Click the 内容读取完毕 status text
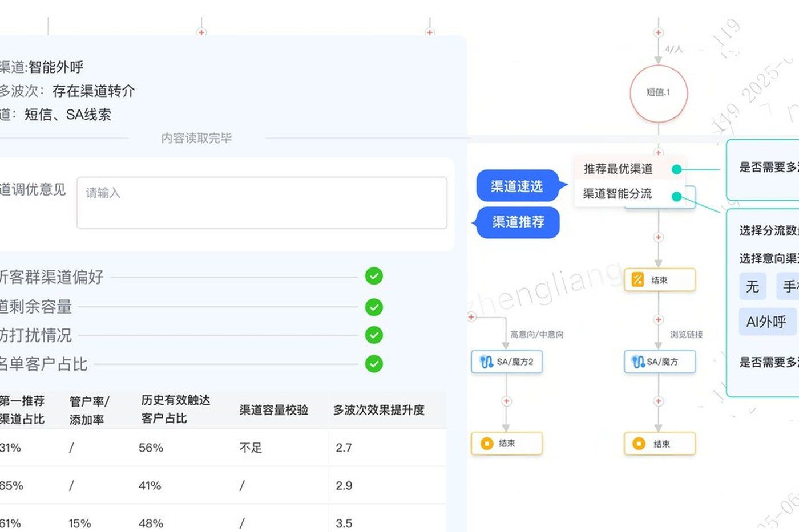The width and height of the screenshot is (799, 532). [196, 138]
